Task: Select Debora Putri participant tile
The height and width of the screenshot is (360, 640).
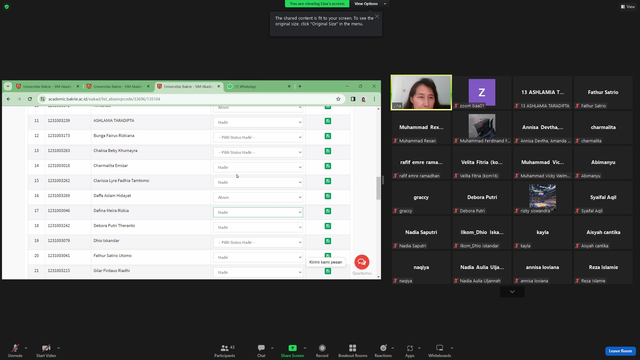Action: (x=482, y=197)
